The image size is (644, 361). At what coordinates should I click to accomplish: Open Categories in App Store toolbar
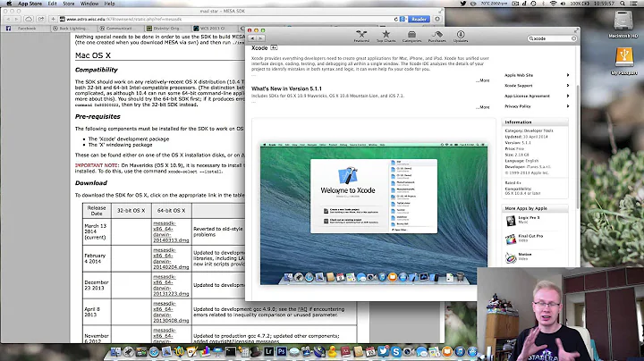point(411,36)
